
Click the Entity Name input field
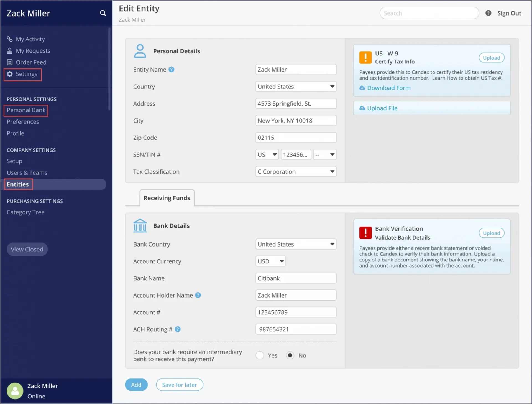click(x=296, y=70)
